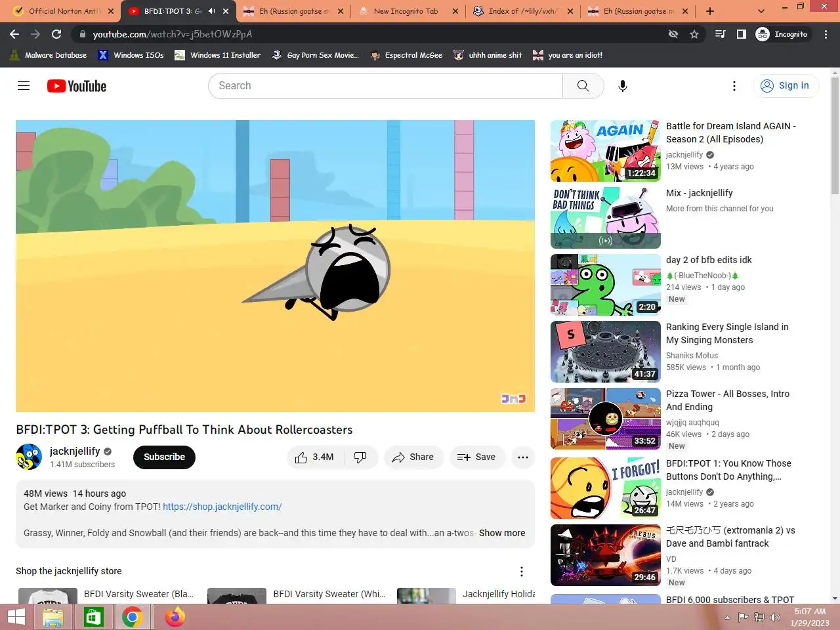Image resolution: width=840 pixels, height=630 pixels.
Task: Click the taskbar volume speaker icon
Action: [x=775, y=618]
